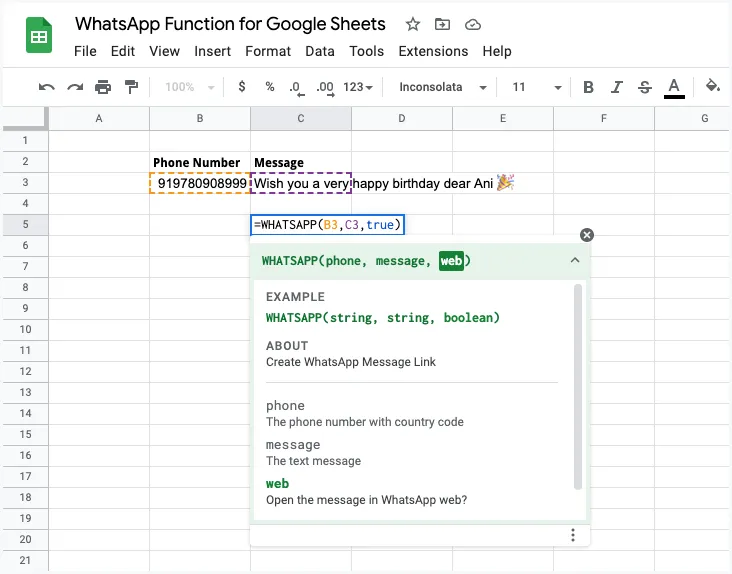Screen dimensions: 732x574
Task: Open the Google Sheets home icon
Action: point(40,38)
